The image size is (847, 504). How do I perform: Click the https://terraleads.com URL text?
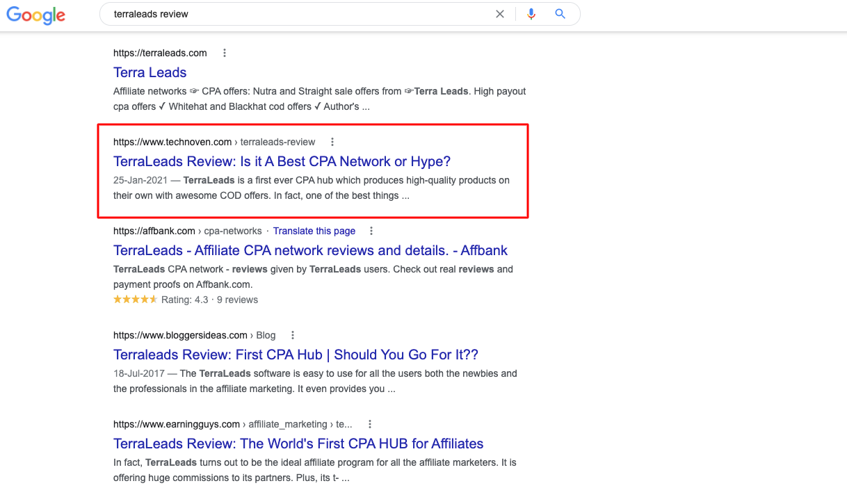pos(160,53)
